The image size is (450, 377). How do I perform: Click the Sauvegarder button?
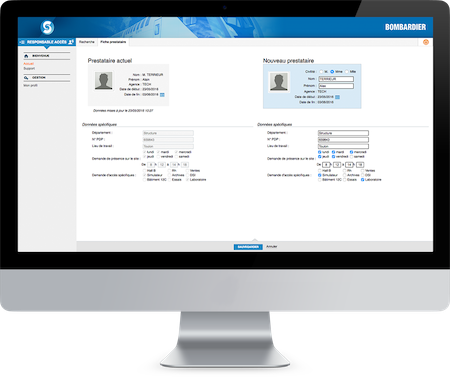pos(248,247)
